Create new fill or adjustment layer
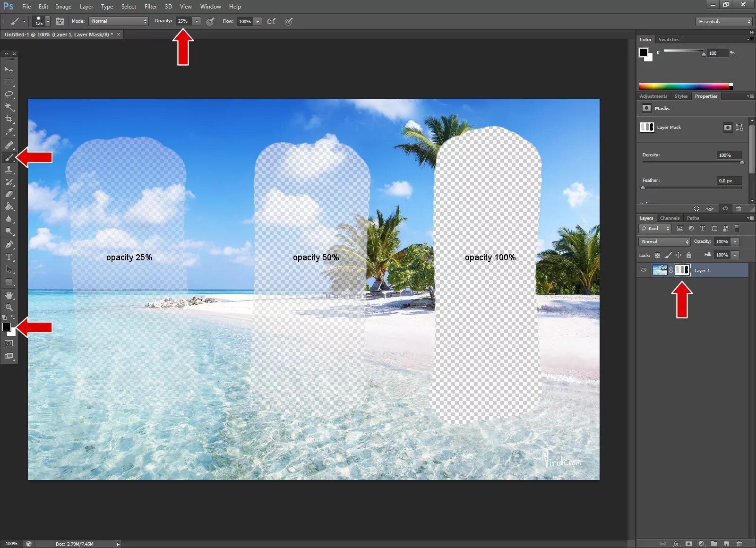 coord(701,544)
